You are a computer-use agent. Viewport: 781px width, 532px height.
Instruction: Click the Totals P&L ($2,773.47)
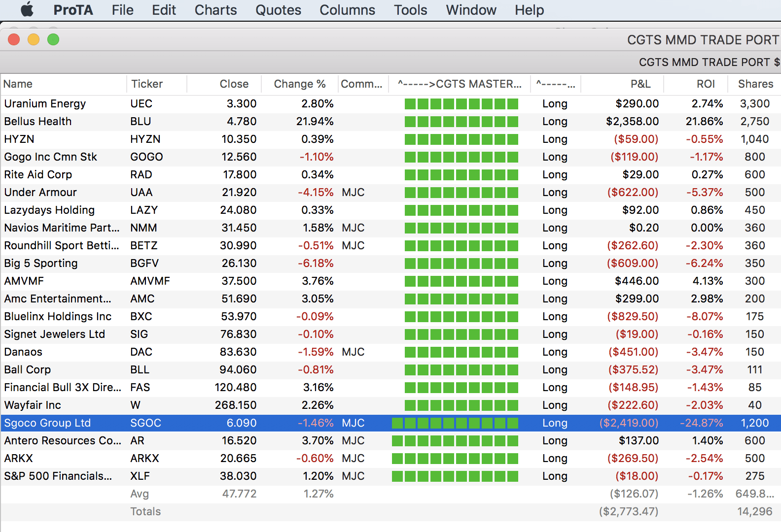pyautogui.click(x=629, y=511)
